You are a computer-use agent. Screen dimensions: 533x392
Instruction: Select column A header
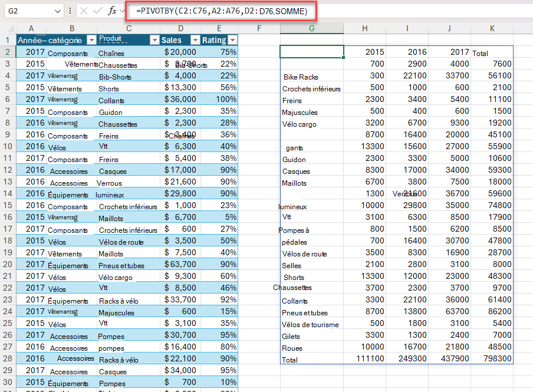click(31, 28)
